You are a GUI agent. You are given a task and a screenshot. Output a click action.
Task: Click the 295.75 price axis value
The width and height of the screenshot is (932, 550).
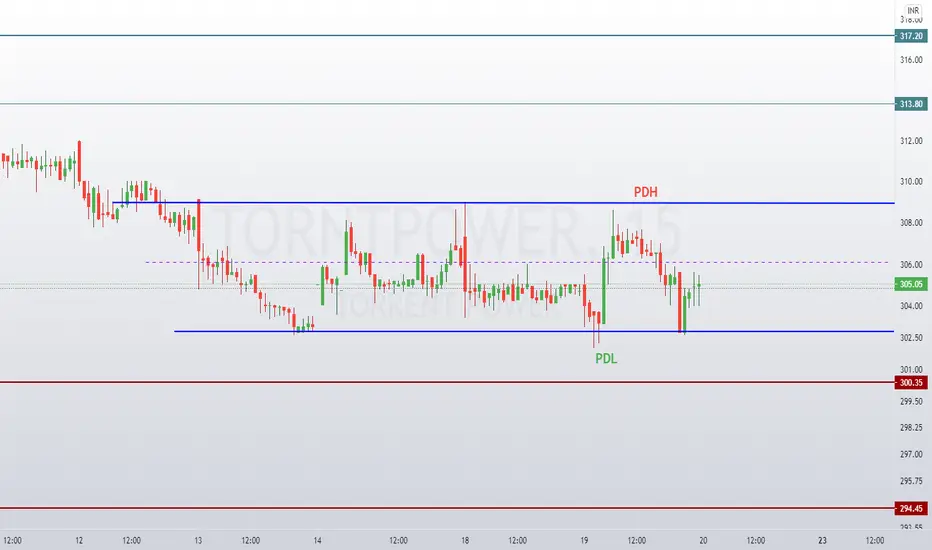[911, 481]
